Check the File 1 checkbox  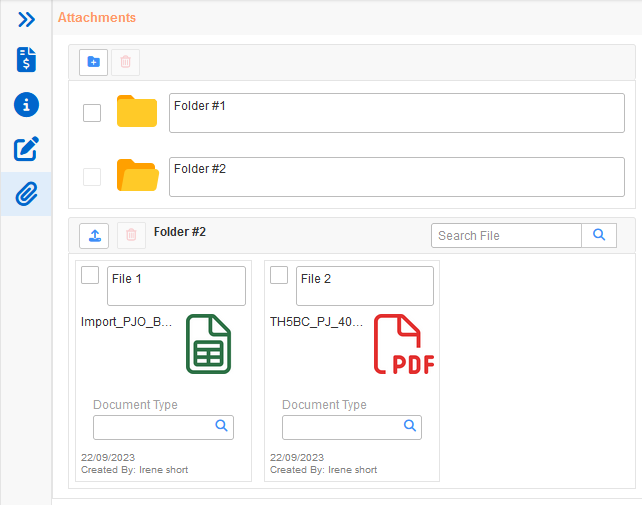(x=90, y=275)
